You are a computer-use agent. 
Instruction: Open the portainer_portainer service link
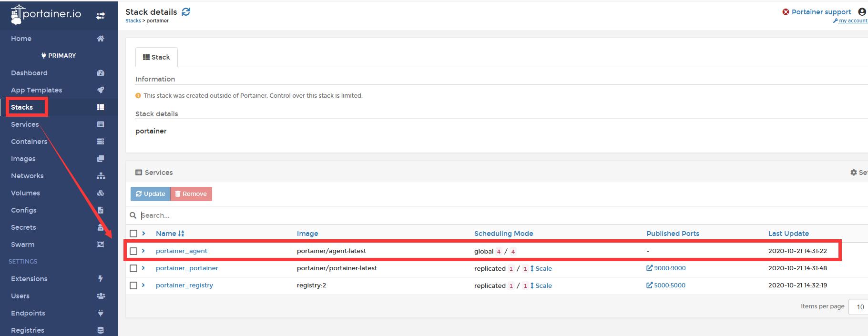(187, 268)
